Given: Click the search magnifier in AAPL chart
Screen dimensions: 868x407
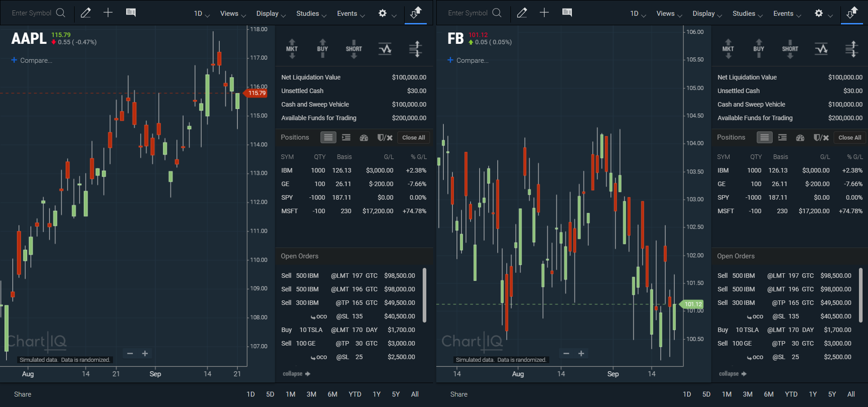Looking at the screenshot, I should [x=61, y=13].
